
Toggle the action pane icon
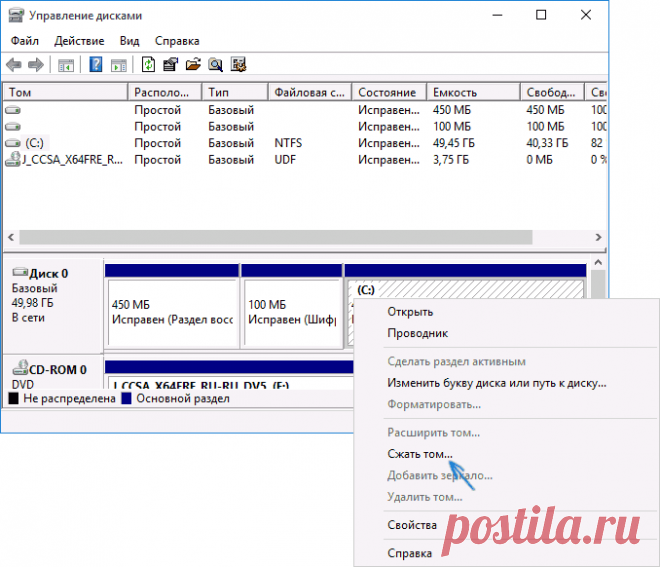coord(119,65)
